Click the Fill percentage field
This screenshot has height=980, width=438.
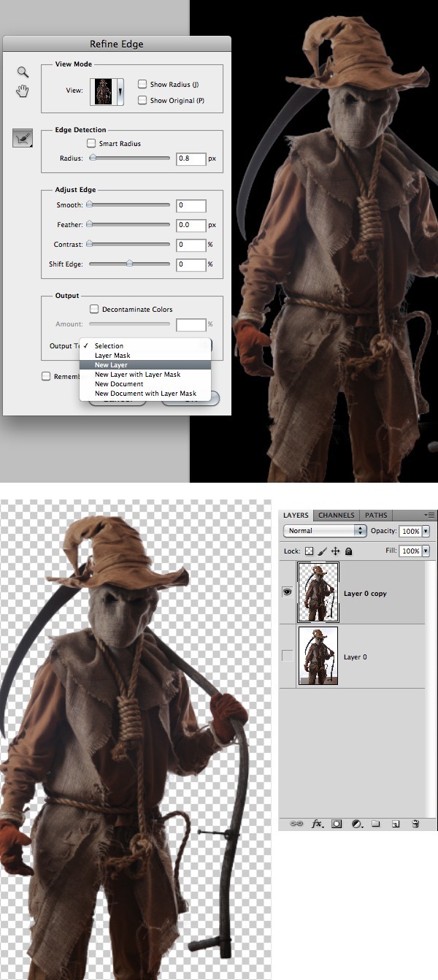(x=410, y=551)
